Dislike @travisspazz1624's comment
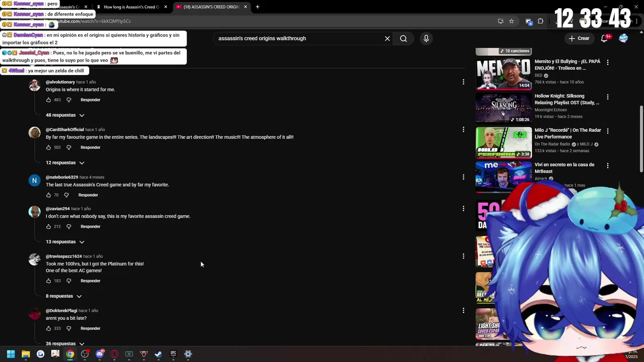 point(69,281)
